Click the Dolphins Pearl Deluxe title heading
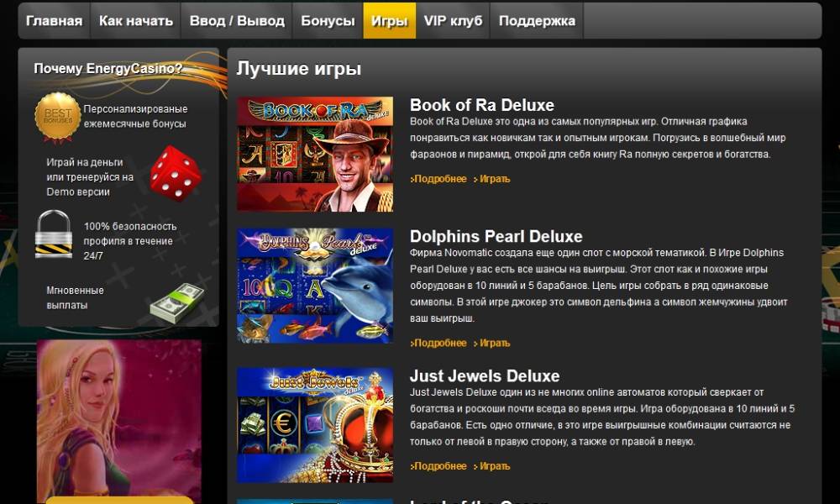Viewport: 840px width, 504px height. [496, 236]
